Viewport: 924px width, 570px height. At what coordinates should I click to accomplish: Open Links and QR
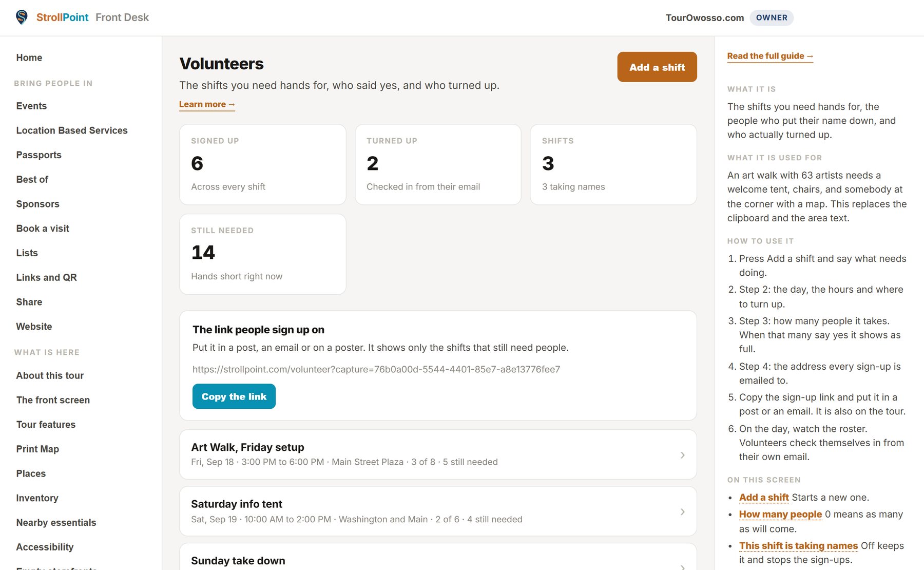click(47, 277)
